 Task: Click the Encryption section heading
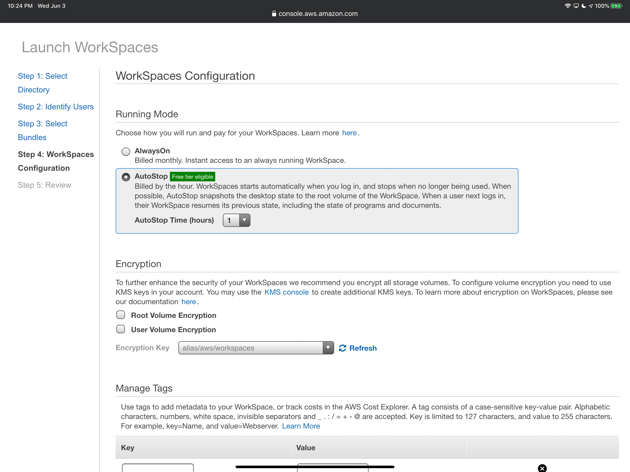[x=138, y=264]
